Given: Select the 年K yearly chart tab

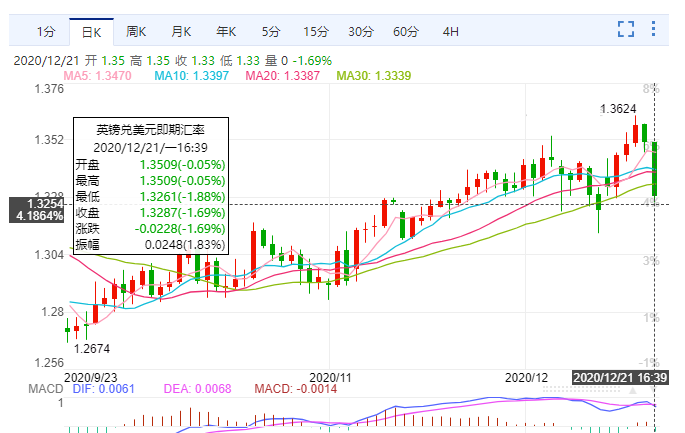Looking at the screenshot, I should point(226,31).
